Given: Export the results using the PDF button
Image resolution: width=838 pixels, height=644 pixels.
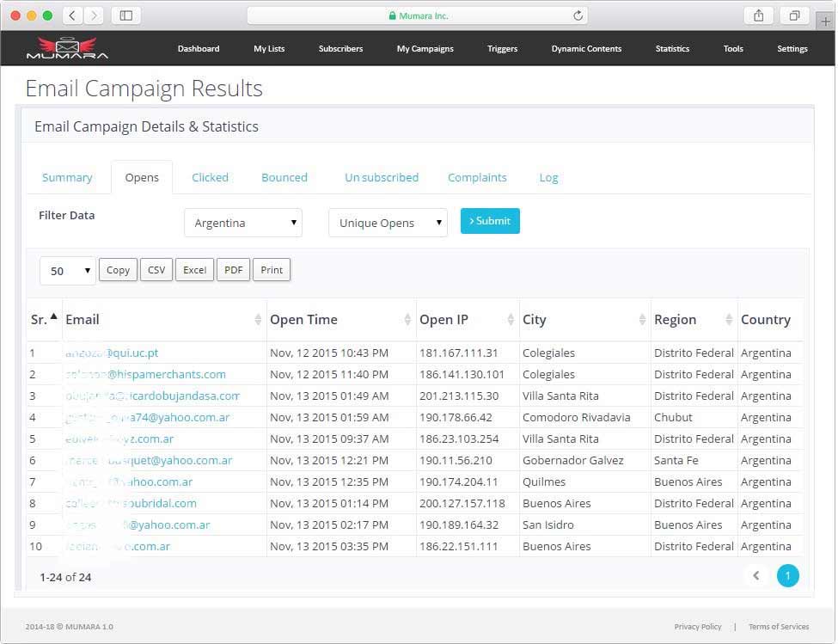Looking at the screenshot, I should click(x=233, y=269).
